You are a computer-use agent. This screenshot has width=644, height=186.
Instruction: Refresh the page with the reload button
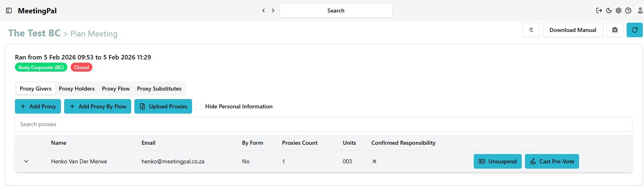(x=634, y=30)
